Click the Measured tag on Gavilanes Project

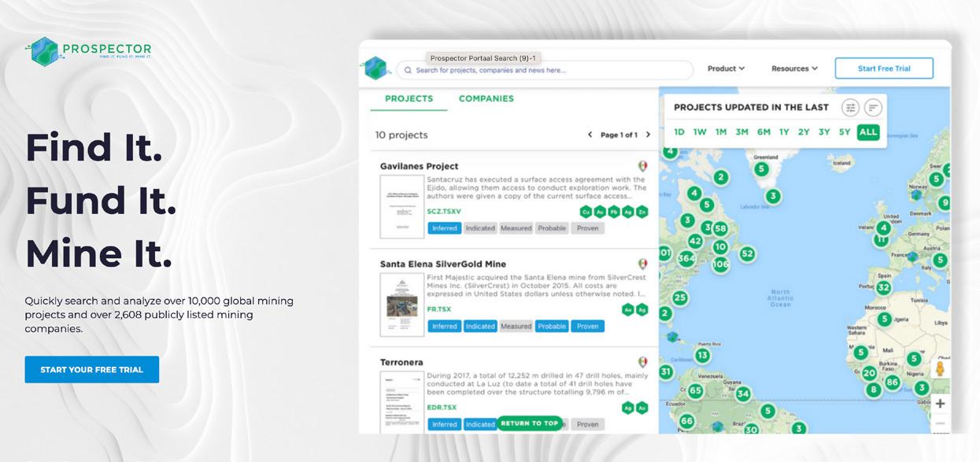[516, 228]
